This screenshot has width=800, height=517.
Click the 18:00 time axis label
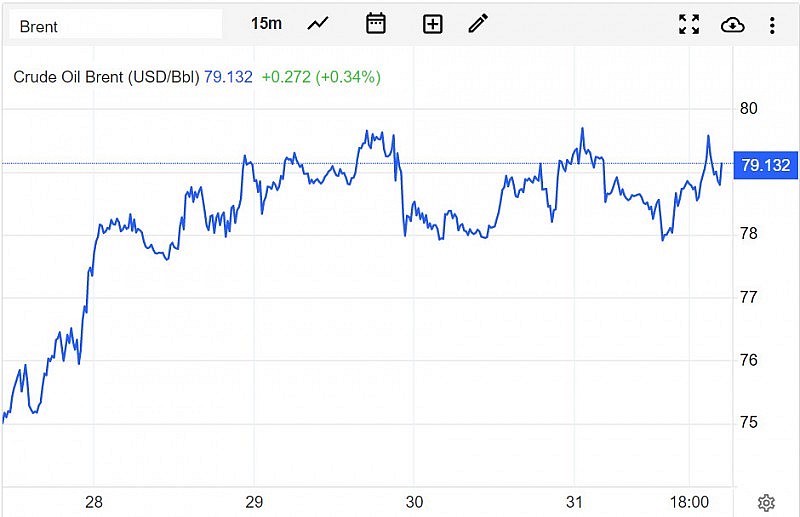tap(689, 502)
